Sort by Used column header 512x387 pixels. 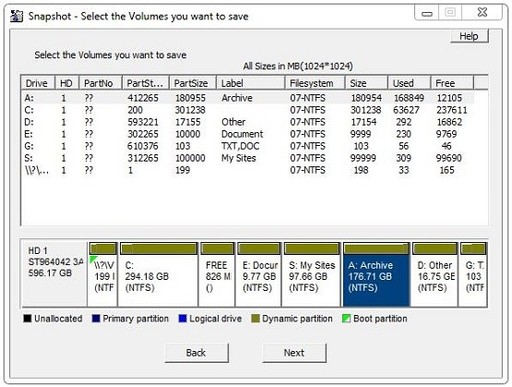point(409,83)
